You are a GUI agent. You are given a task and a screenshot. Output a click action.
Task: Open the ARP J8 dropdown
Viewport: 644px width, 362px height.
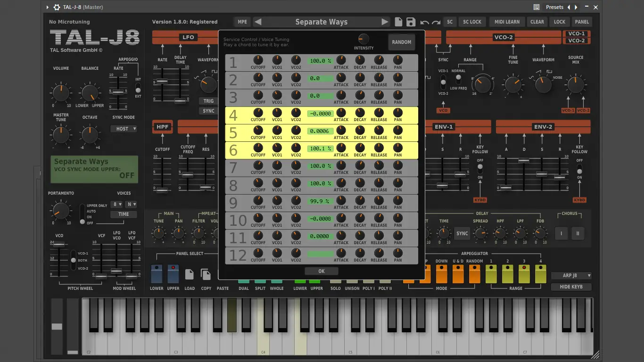[x=571, y=276]
